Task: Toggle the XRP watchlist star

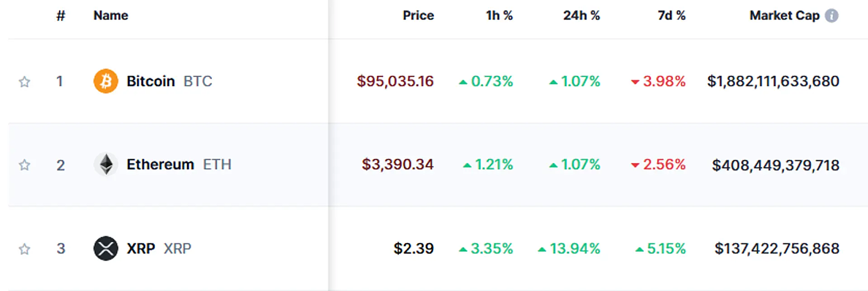Action: (24, 249)
